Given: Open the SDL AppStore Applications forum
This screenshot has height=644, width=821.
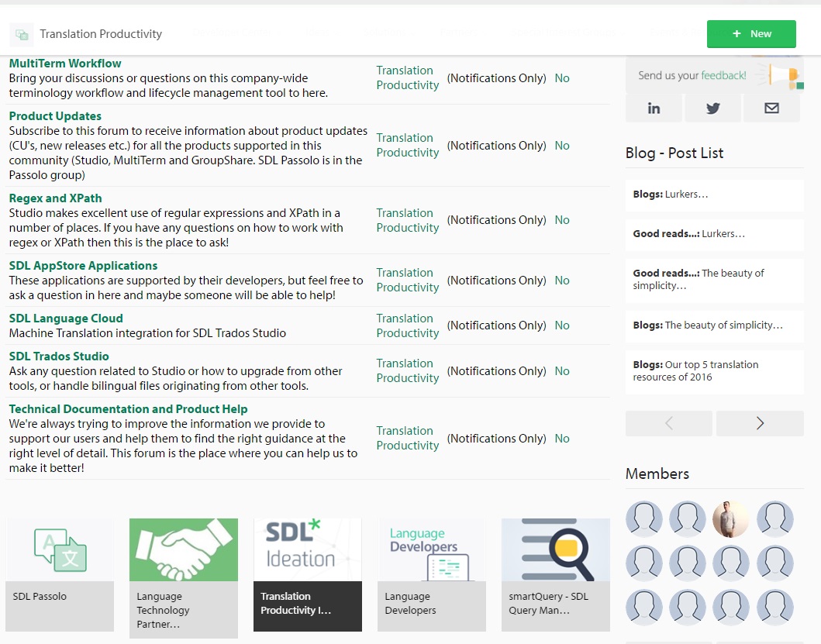Looking at the screenshot, I should [x=83, y=266].
